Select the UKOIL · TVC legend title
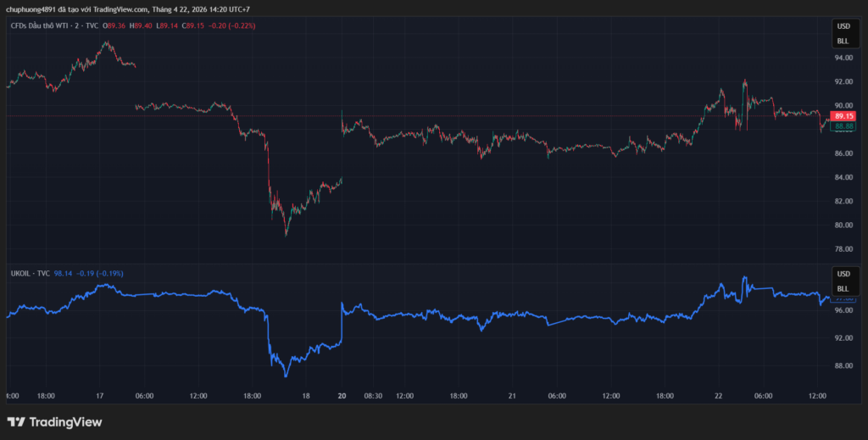Viewport: 868px width, 440px height. coord(30,274)
